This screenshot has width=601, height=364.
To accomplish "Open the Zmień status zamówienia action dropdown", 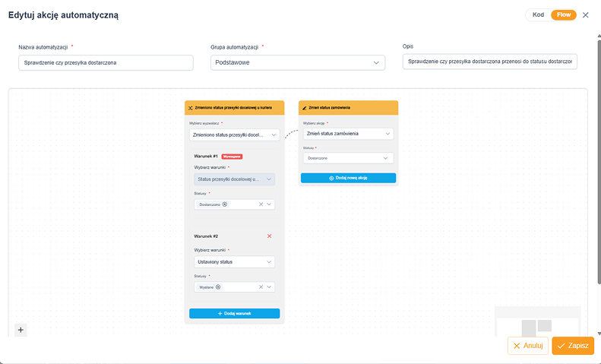I will pos(348,134).
